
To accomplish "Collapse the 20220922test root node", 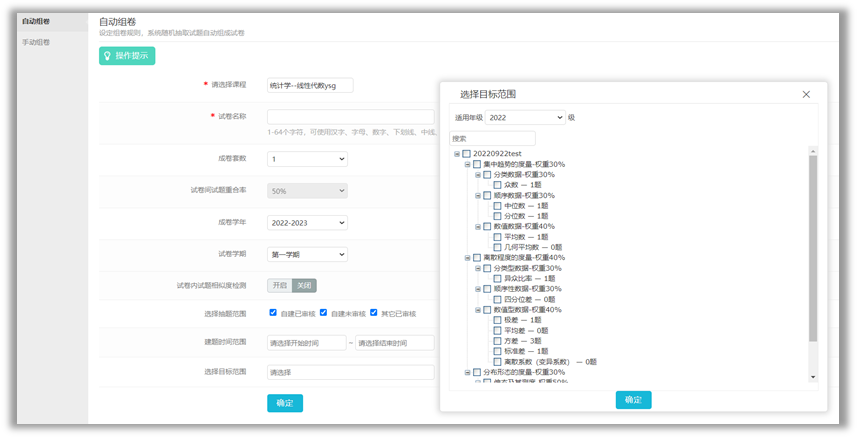I will tap(457, 153).
